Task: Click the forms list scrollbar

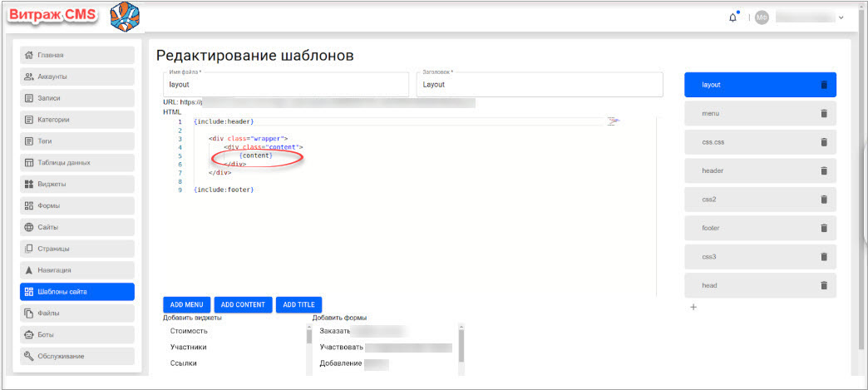Action: pyautogui.click(x=461, y=347)
